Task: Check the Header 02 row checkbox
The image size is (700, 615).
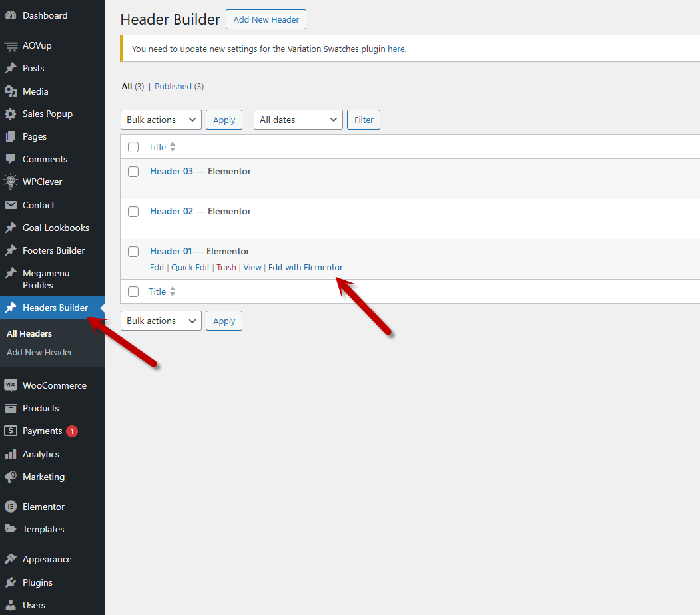Action: pyautogui.click(x=133, y=212)
